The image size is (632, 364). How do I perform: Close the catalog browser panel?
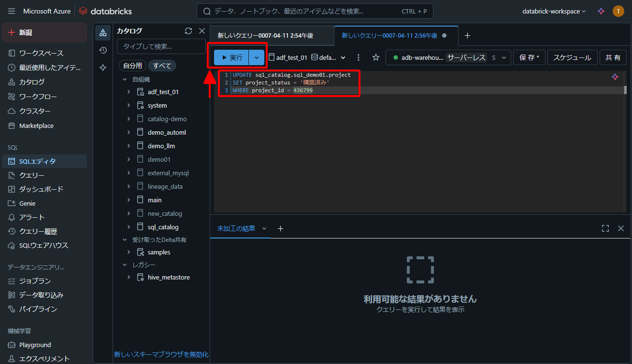[202, 31]
